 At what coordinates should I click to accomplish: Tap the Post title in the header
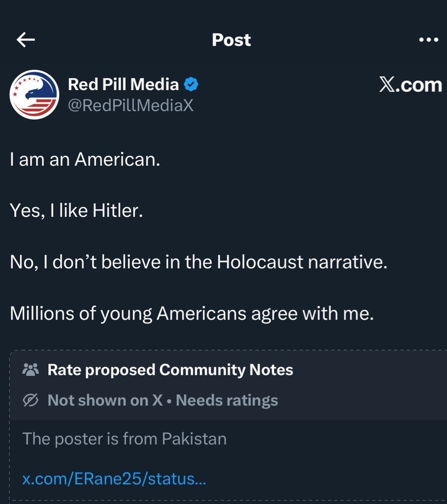231,40
